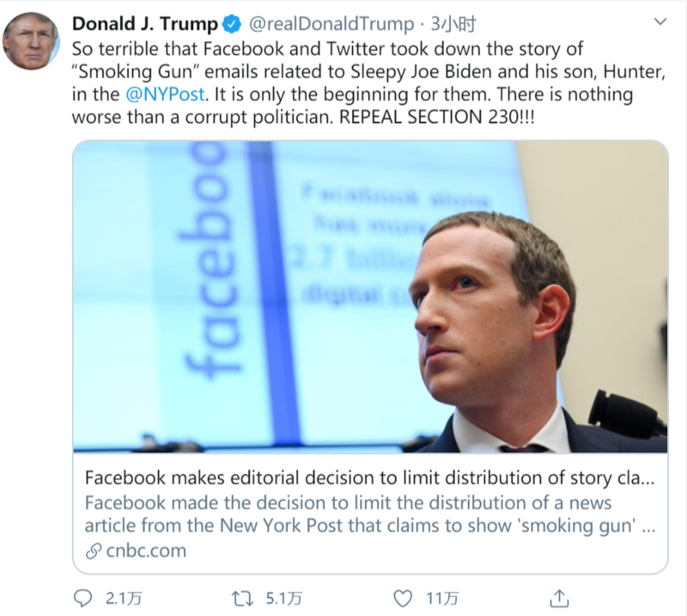The image size is (687, 616).
Task: Open the @NYPost mention link
Action: click(x=165, y=95)
